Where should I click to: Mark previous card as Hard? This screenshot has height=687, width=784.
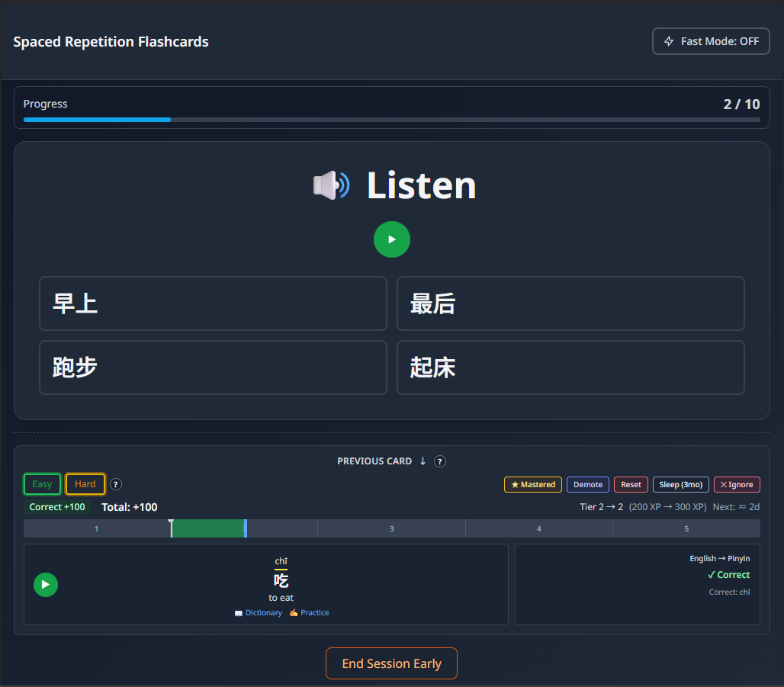85,484
